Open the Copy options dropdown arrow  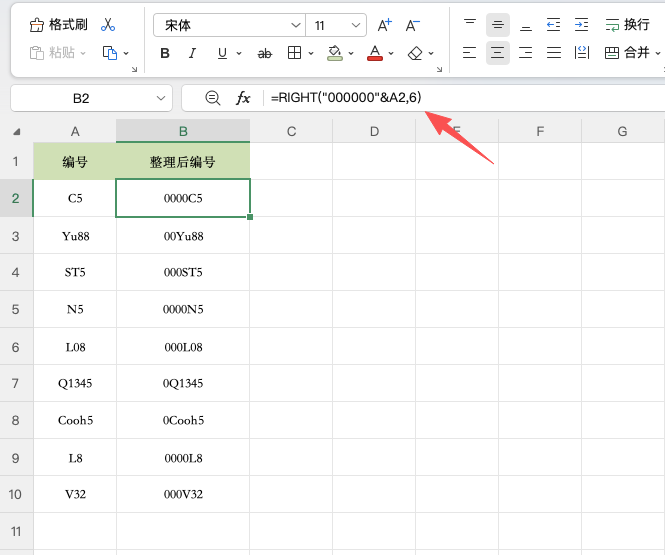126,53
